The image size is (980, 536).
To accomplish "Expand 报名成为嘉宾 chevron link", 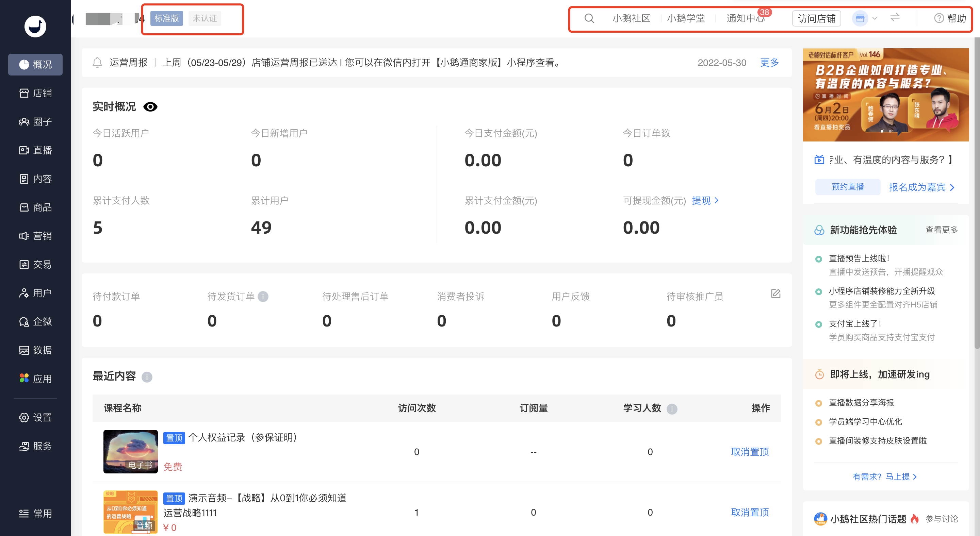I will pos(921,187).
